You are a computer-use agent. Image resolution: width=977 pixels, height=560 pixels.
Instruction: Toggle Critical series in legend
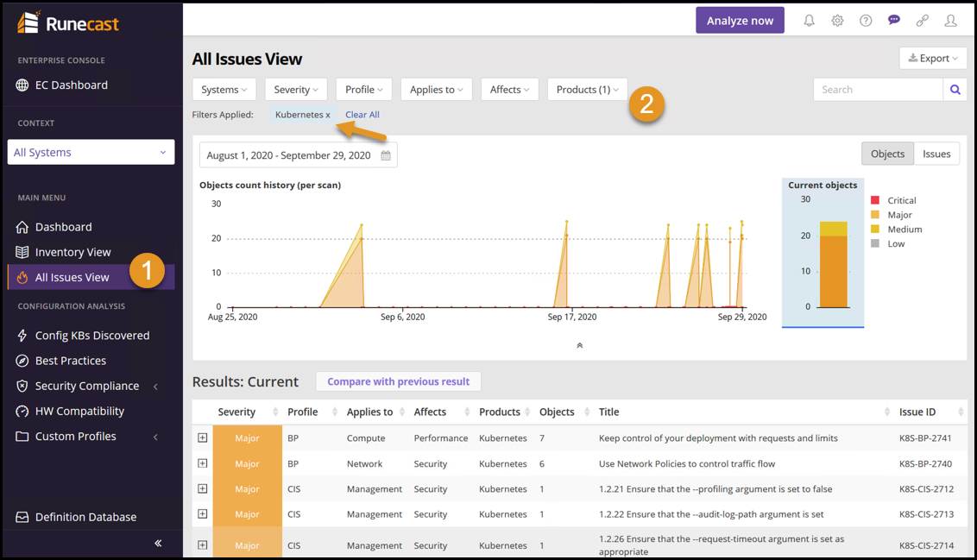[x=893, y=200]
